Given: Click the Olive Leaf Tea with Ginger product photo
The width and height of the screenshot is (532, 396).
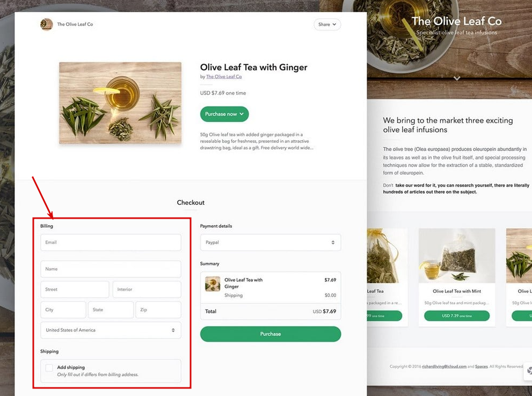Looking at the screenshot, I should point(120,103).
